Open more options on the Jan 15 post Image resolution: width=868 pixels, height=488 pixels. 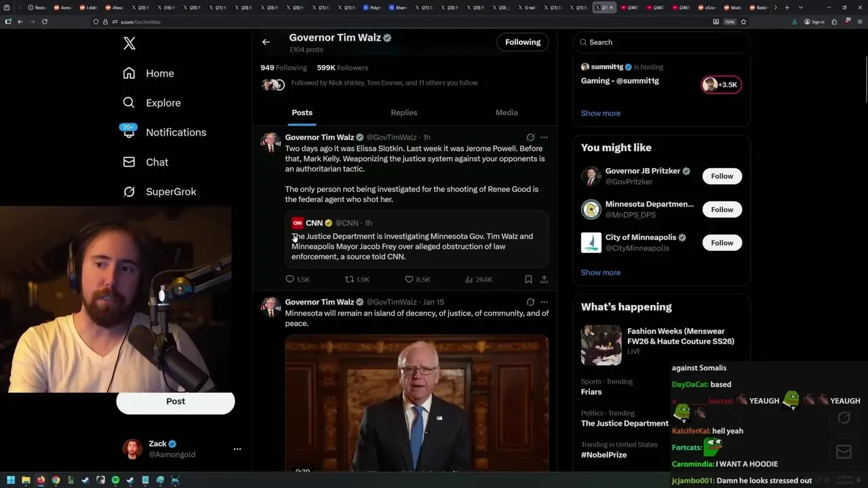[x=544, y=302]
